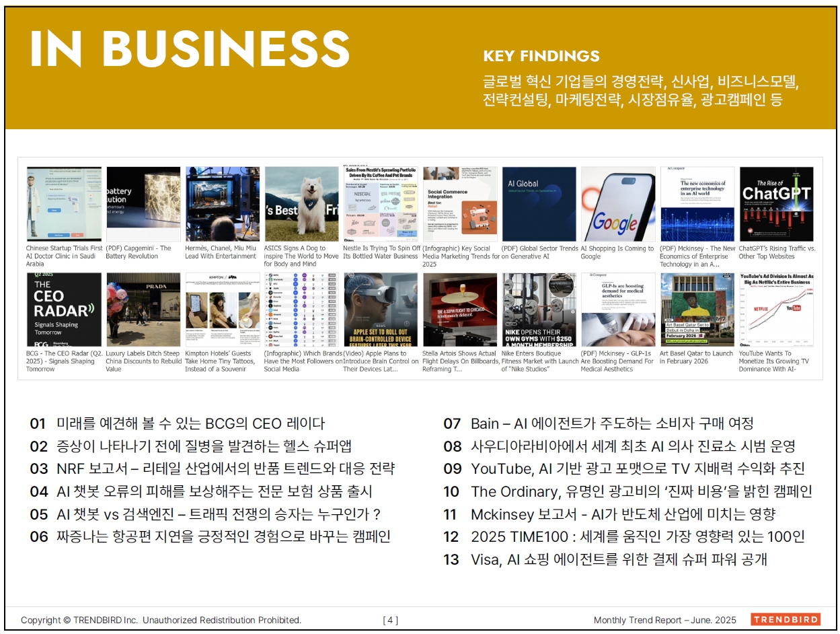The image size is (840, 634).
Task: Select item 06 about 항공편 지연 캠페인
Action: point(210,536)
